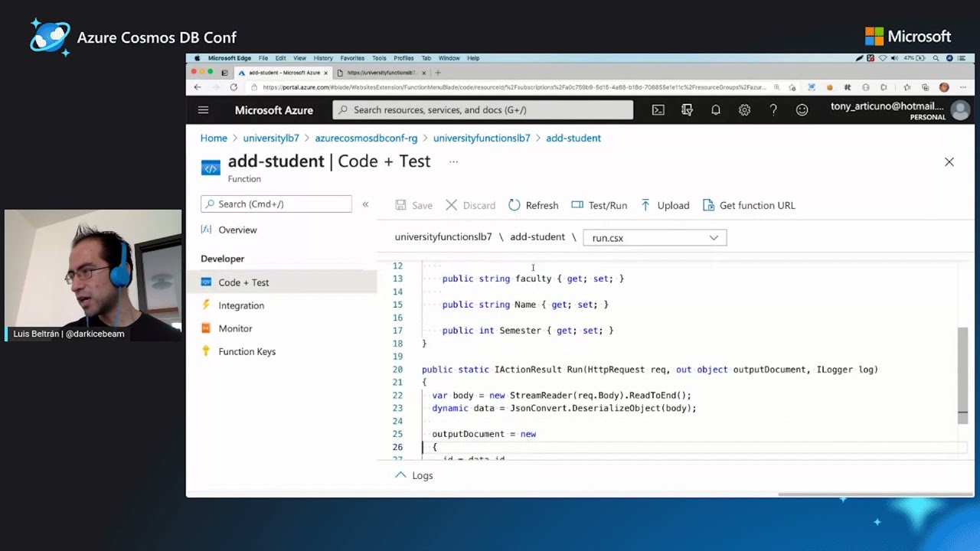Click the line 'outputDocument = new'
The height and width of the screenshot is (551, 980).
point(484,434)
